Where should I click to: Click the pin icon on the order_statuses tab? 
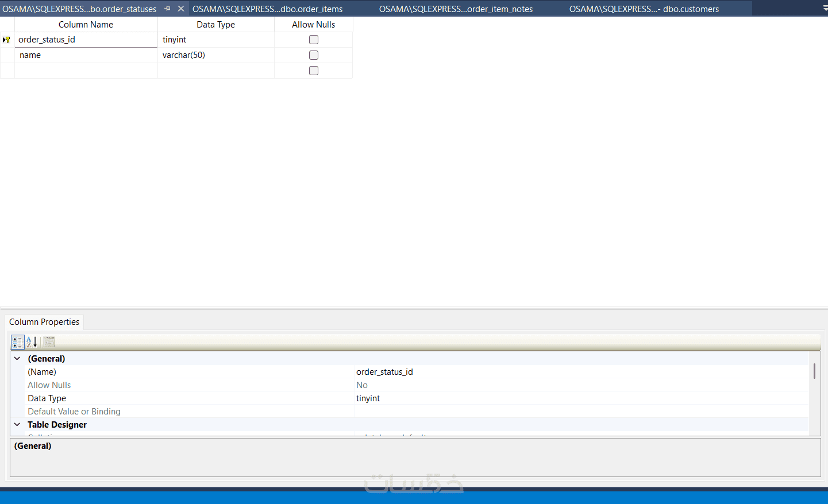(168, 9)
